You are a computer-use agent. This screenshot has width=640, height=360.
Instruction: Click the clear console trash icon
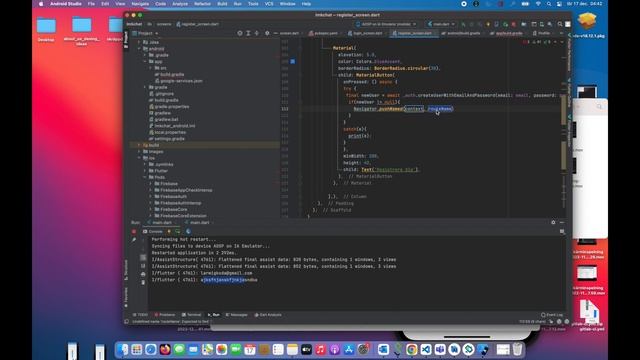pyautogui.click(x=143, y=282)
